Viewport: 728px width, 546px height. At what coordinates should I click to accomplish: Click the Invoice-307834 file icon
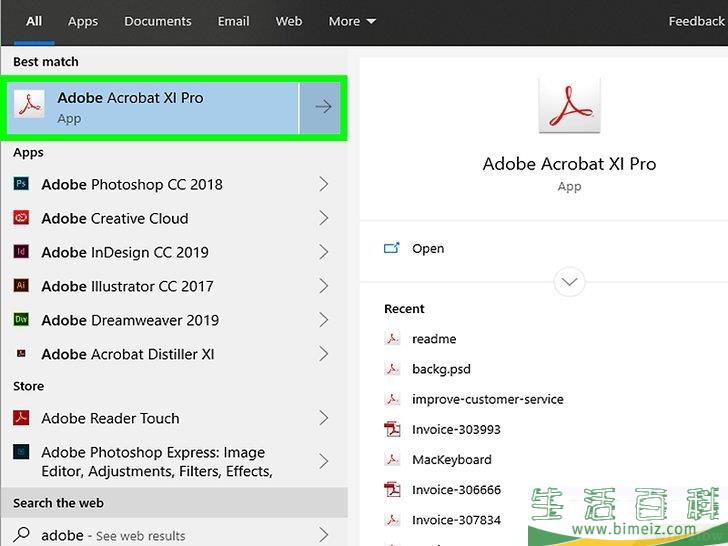pyautogui.click(x=392, y=520)
